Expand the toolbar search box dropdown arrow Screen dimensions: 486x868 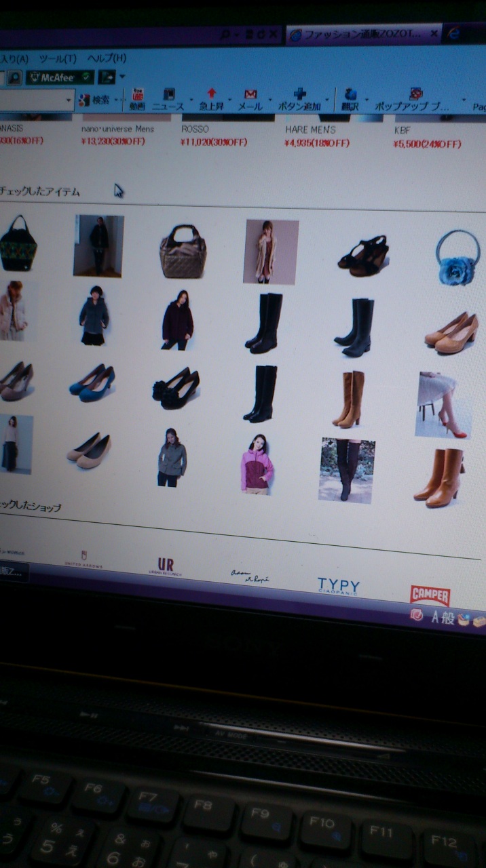(x=69, y=100)
